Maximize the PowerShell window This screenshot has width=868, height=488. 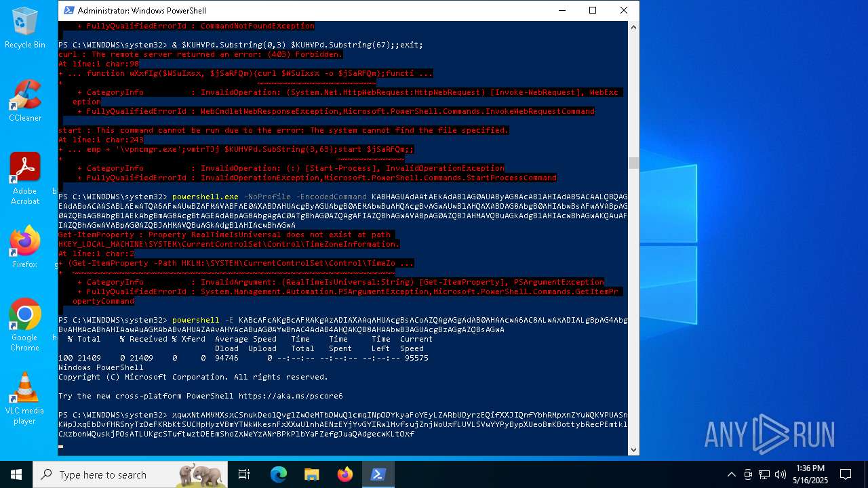(593, 10)
